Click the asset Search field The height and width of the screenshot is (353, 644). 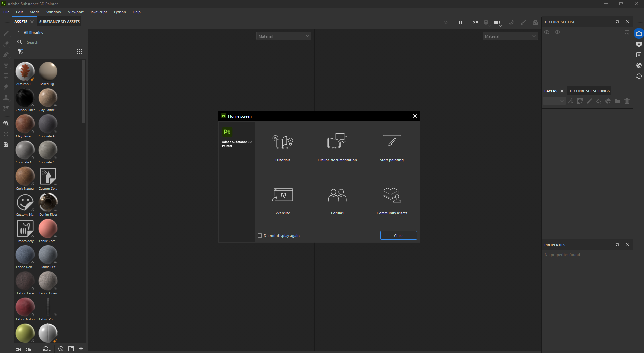click(x=50, y=42)
